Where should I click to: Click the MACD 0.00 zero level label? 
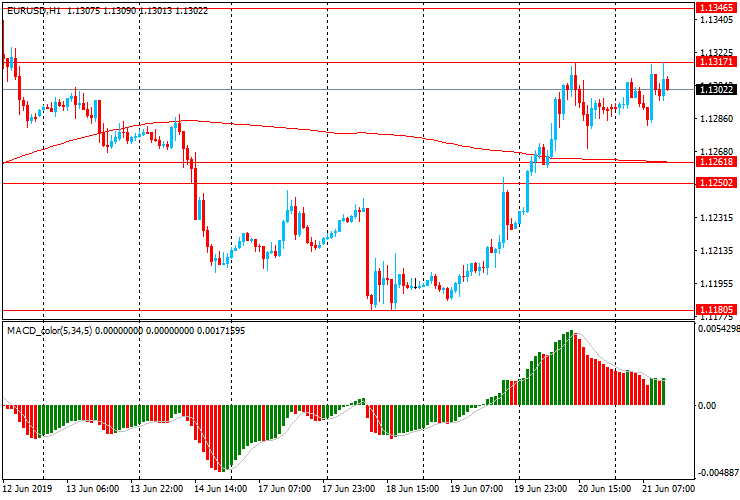tap(706, 406)
